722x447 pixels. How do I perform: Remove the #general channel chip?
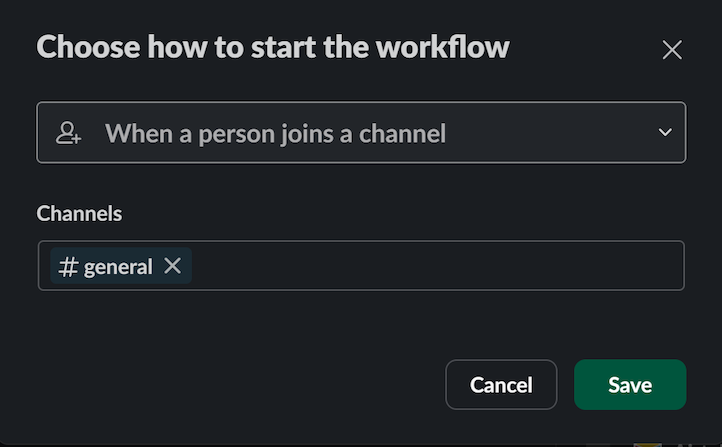[x=173, y=266]
